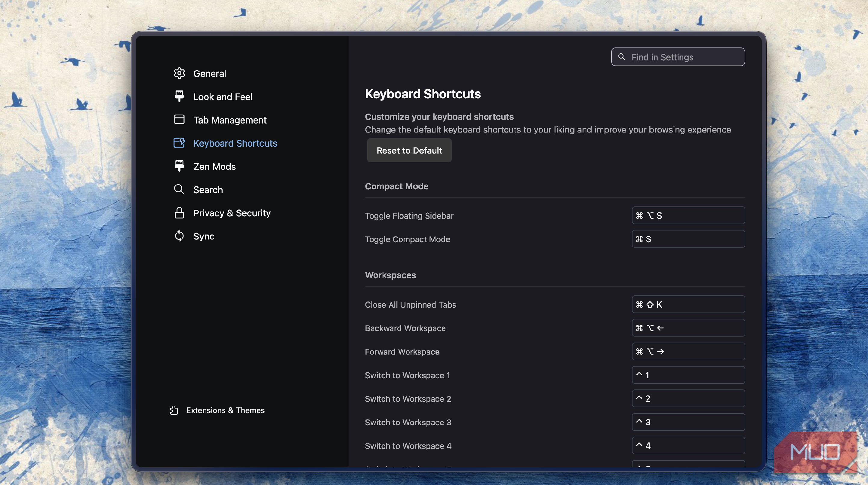Image resolution: width=868 pixels, height=485 pixels.
Task: Open the General settings page
Action: tap(210, 73)
